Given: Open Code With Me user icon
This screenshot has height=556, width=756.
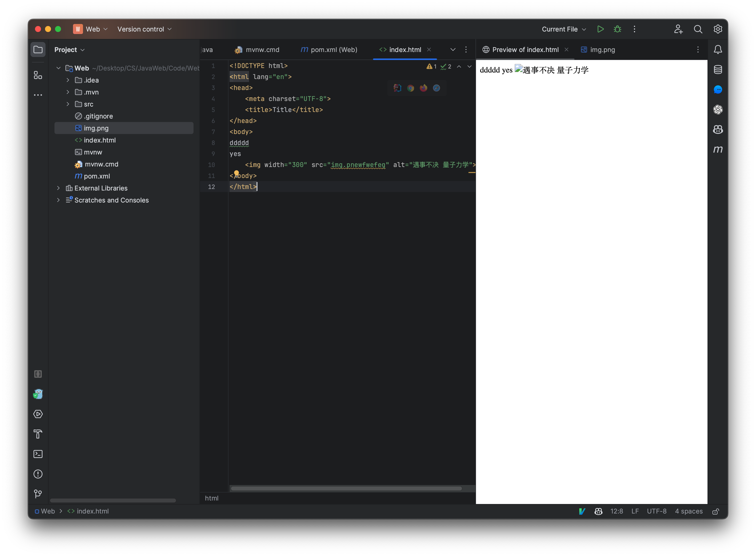Looking at the screenshot, I should point(678,29).
